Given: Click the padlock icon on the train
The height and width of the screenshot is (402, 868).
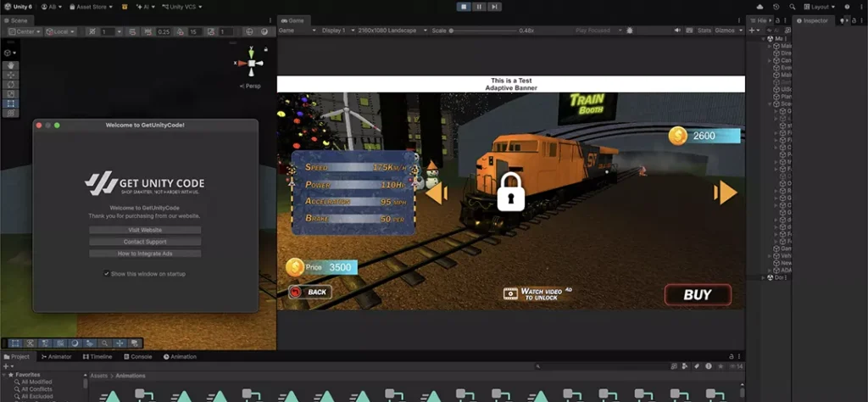Looking at the screenshot, I should (510, 192).
